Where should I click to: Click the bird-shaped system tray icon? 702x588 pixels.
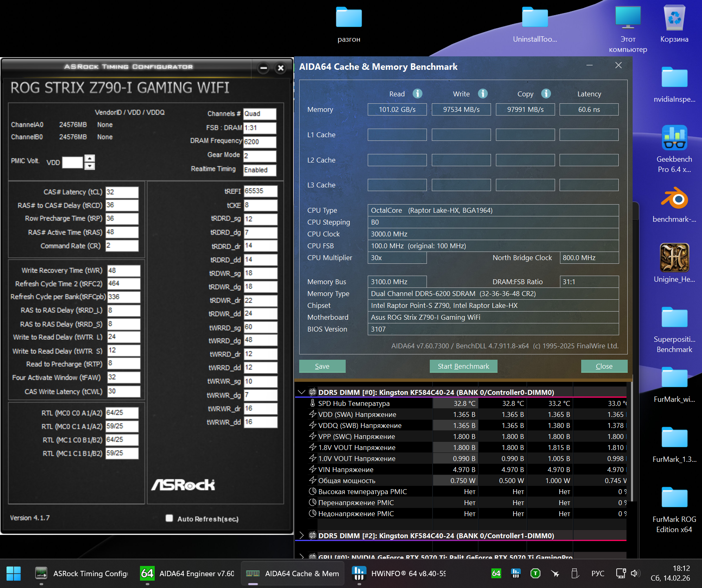(x=555, y=573)
